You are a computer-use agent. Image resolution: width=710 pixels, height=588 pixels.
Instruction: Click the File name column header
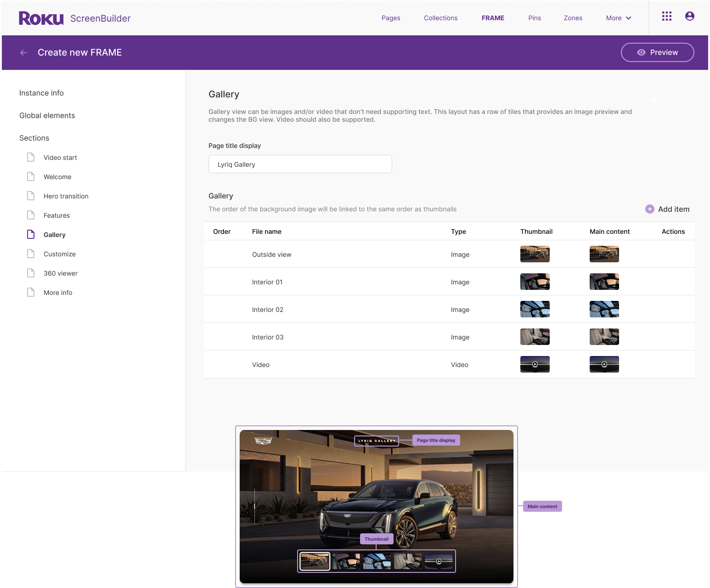(267, 232)
